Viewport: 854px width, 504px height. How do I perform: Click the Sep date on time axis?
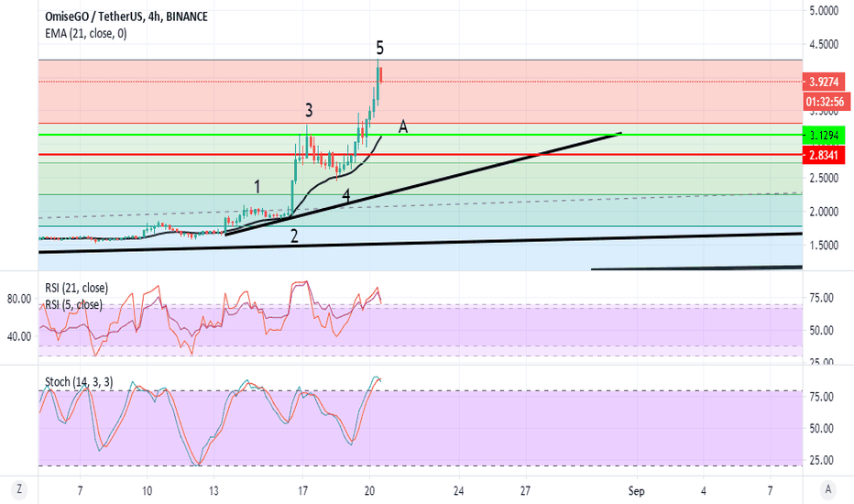[x=636, y=491]
